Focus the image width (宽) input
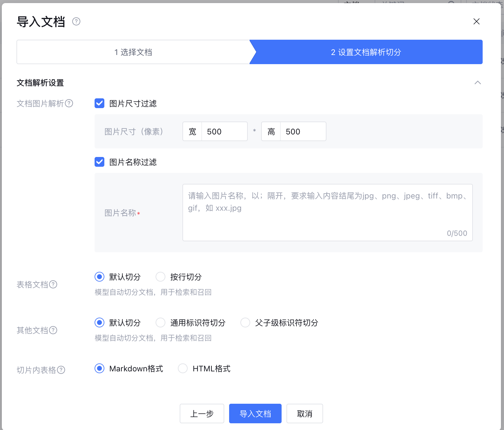 pyautogui.click(x=225, y=131)
